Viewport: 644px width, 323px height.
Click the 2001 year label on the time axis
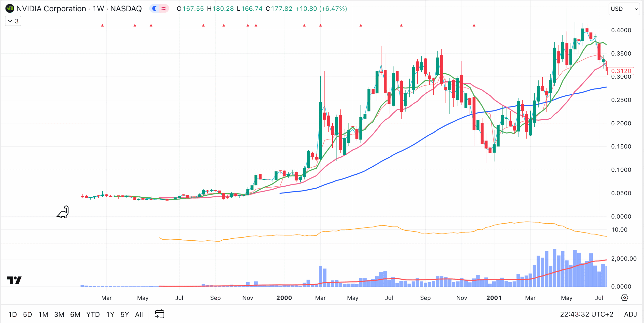[x=494, y=298]
